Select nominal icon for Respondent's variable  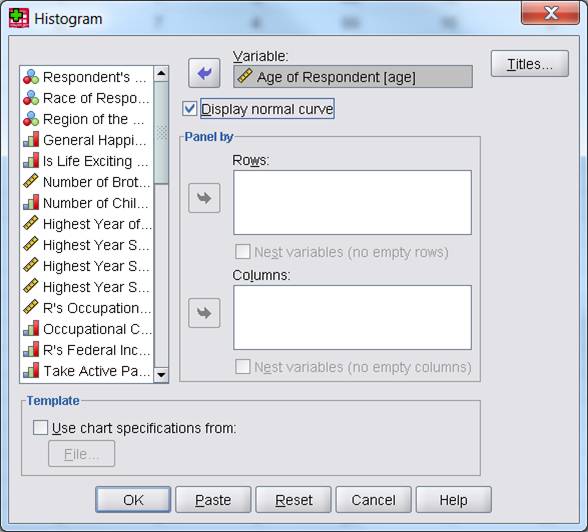31,77
